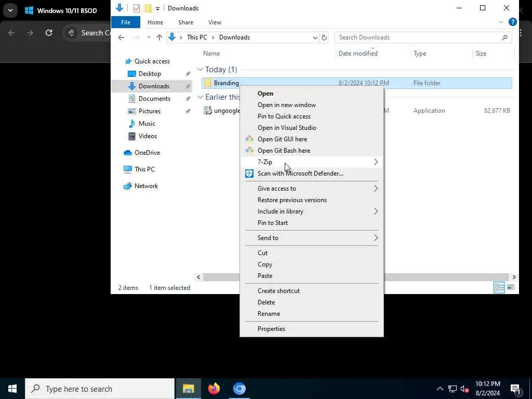The width and height of the screenshot is (532, 399).
Task: Click the Music note icon in sidebar
Action: point(131,124)
